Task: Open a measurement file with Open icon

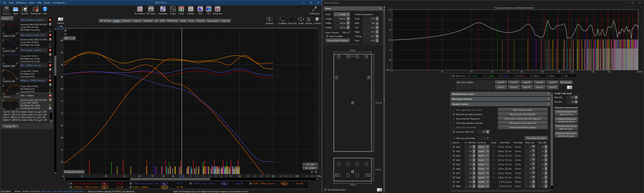Action: [15, 9]
